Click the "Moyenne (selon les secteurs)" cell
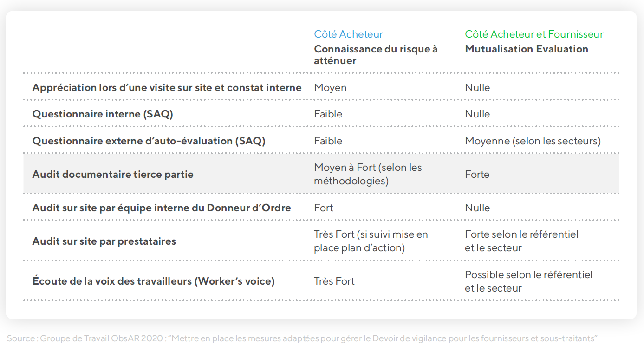 [533, 141]
